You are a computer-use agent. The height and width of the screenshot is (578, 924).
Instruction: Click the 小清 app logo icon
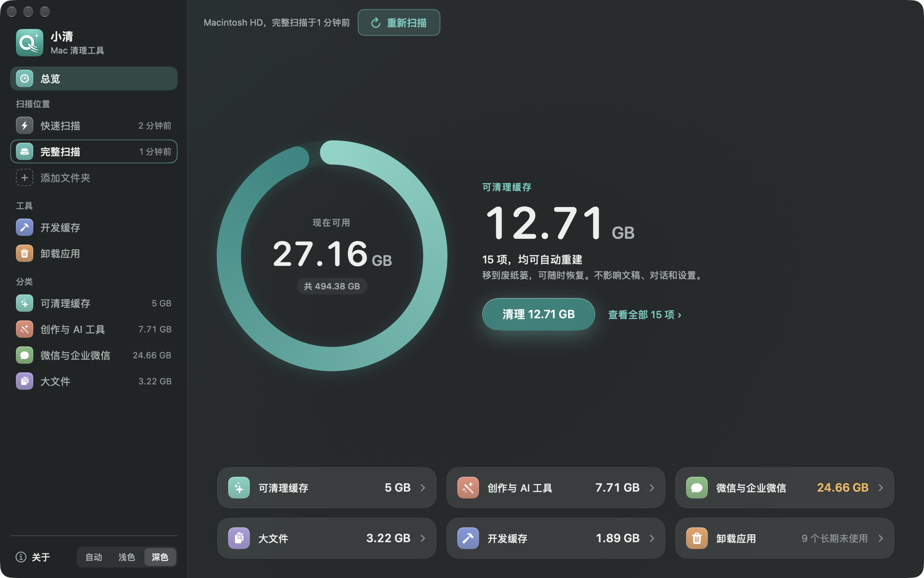point(29,43)
